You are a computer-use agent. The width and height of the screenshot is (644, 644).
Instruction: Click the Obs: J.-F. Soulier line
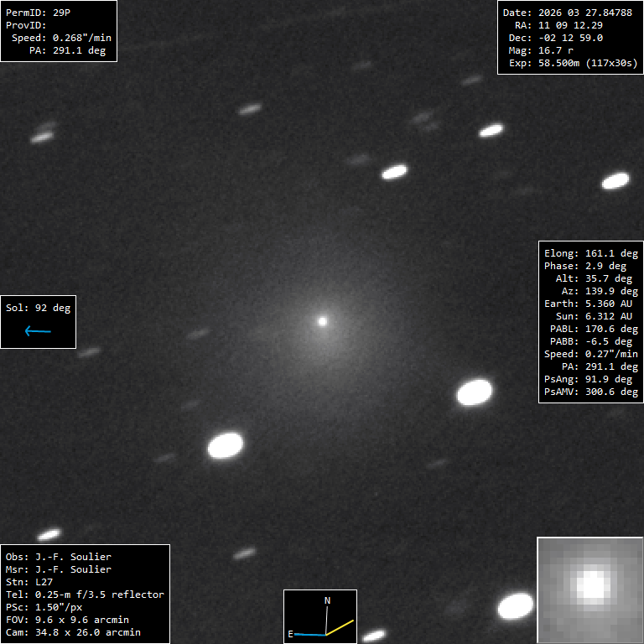click(x=58, y=557)
